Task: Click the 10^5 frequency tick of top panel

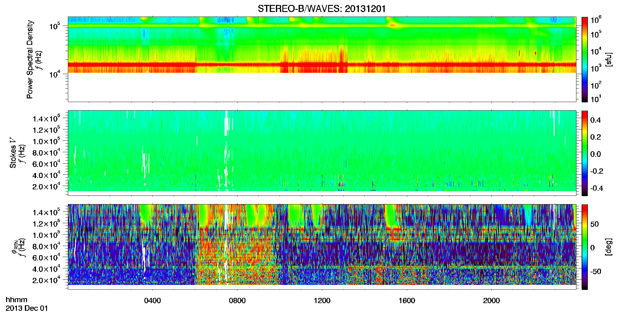Action: [x=55, y=26]
